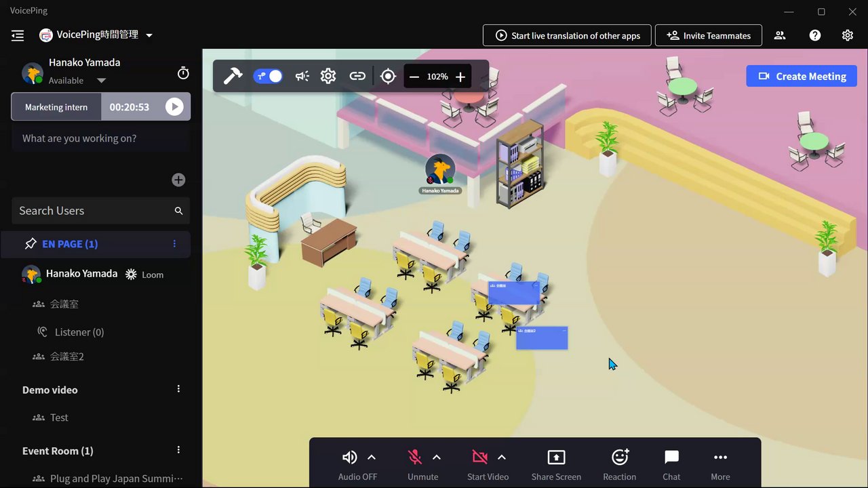
Task: Click Hanako Yamada profile avatar in sidebar
Action: tap(33, 73)
